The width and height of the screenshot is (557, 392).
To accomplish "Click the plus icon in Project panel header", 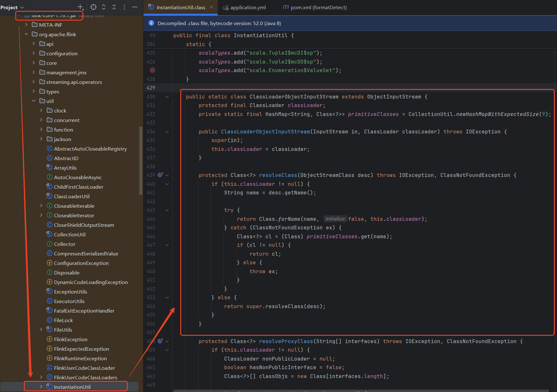I will pos(80,7).
